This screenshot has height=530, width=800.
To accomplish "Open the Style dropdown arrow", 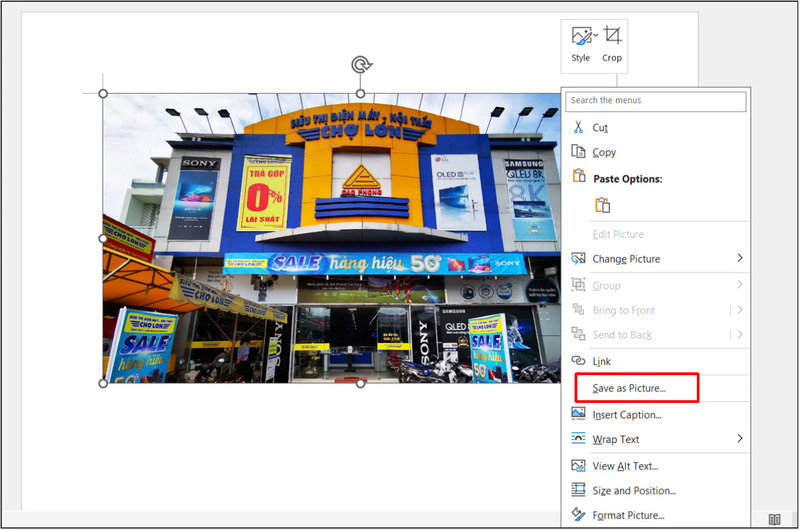I will [x=595, y=35].
